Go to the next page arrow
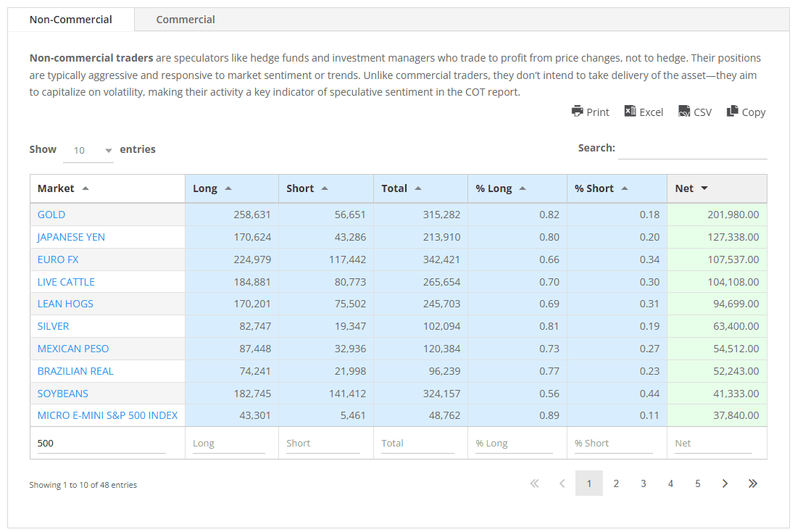The width and height of the screenshot is (795, 532). (x=725, y=483)
